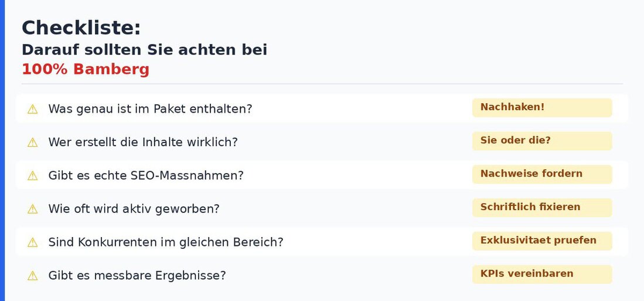This screenshot has height=301, width=644.
Task: Click 'Wie oft wird aktiv geworben?' text
Action: coord(134,209)
